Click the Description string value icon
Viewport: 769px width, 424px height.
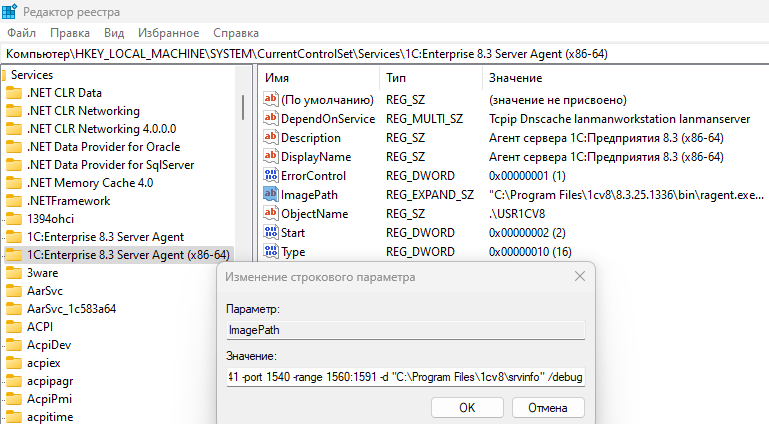[x=270, y=137]
